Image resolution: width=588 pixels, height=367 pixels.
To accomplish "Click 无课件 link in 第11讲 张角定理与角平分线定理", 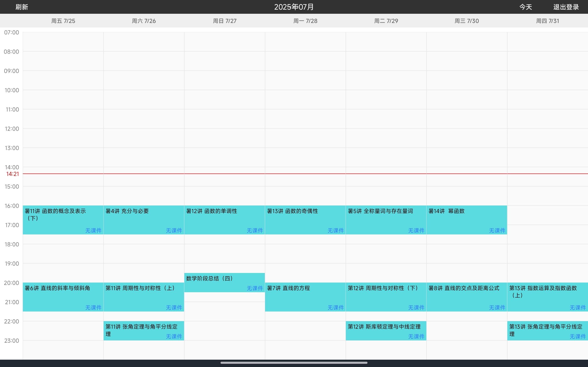I will 174,336.
